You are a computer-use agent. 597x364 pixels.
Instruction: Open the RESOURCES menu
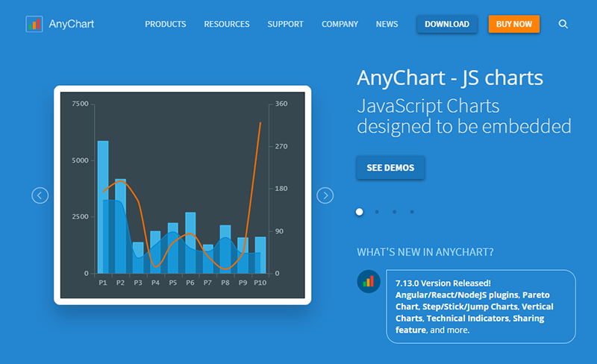pos(227,24)
